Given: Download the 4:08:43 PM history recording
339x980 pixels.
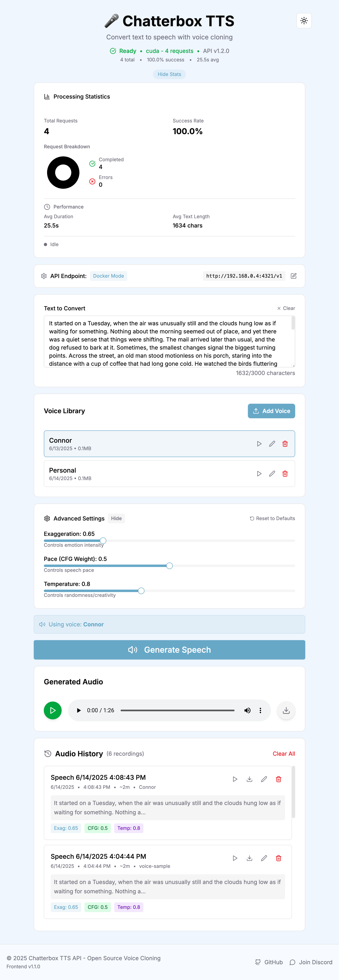Looking at the screenshot, I should click(250, 779).
